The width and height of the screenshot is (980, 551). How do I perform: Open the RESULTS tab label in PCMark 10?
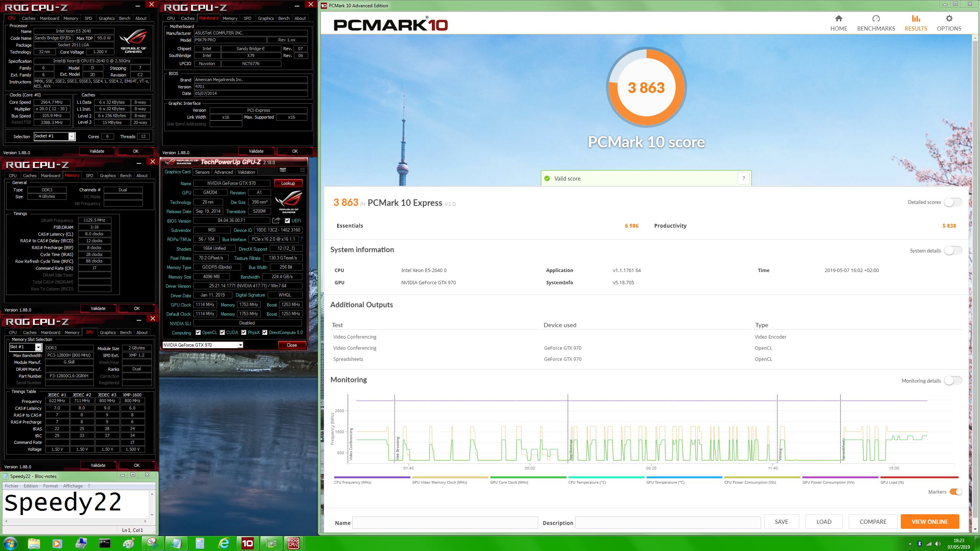click(x=916, y=28)
